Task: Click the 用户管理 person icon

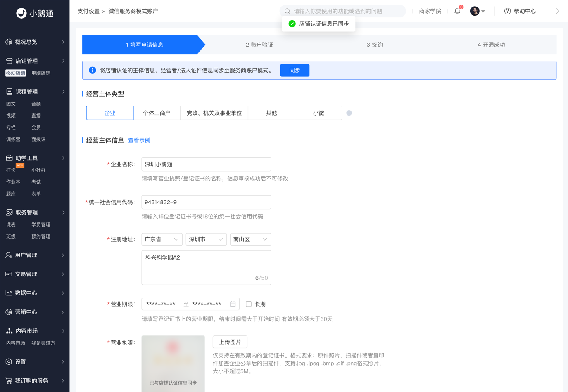Action: pos(9,255)
